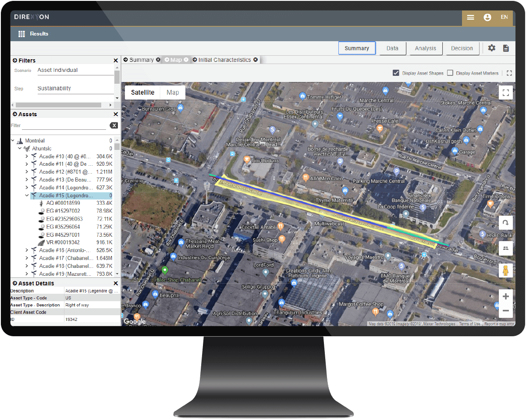Clear the Assets filter field
Screen dimensions: 526x420
tap(114, 125)
